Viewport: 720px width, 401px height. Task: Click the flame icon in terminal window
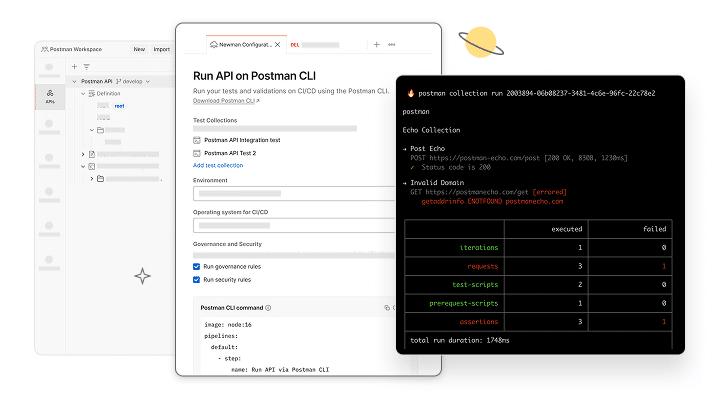(x=411, y=93)
